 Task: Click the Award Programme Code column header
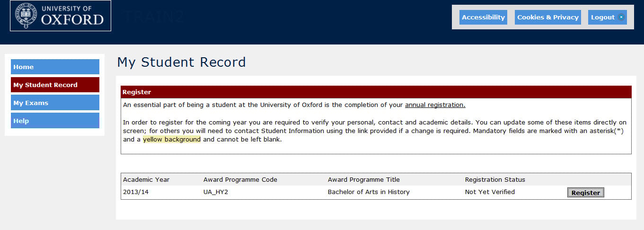tap(240, 180)
